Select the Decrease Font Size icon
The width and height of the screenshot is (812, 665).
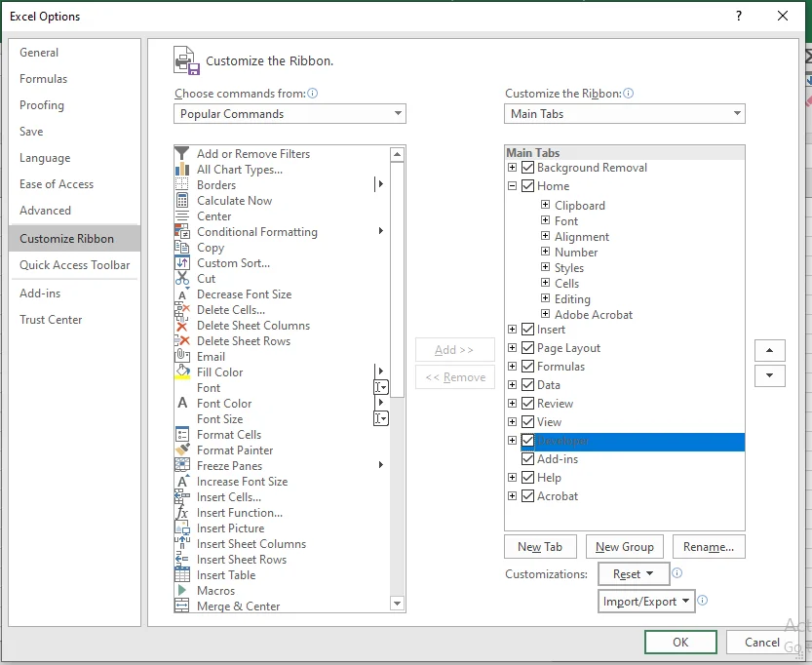coord(181,294)
